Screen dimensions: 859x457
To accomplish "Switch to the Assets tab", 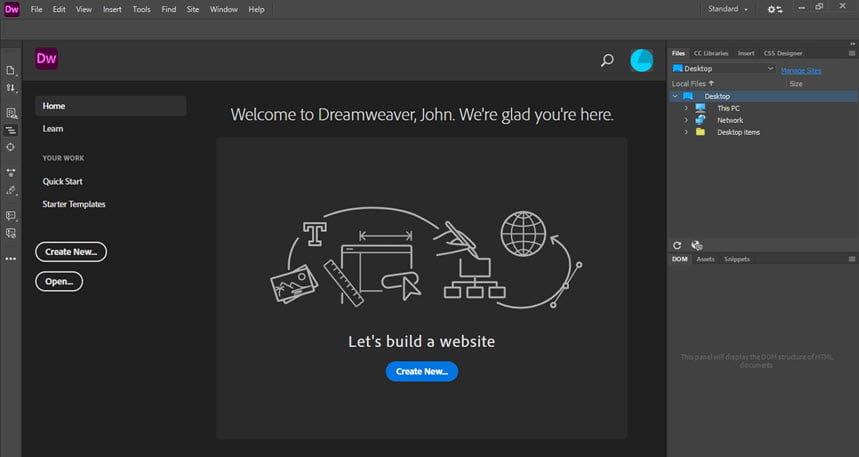I will (706, 259).
